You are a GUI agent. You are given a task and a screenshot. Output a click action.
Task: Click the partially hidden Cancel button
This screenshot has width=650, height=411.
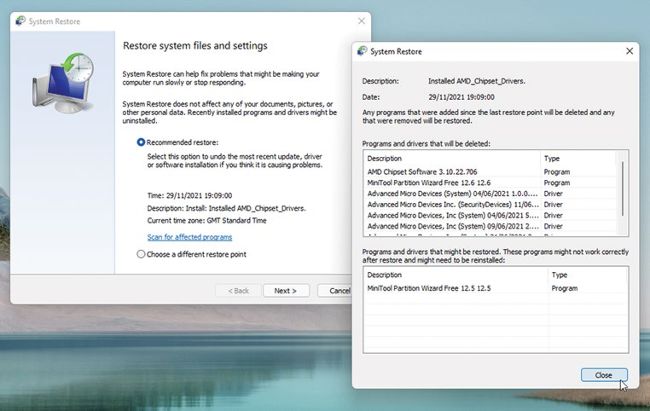click(333, 291)
